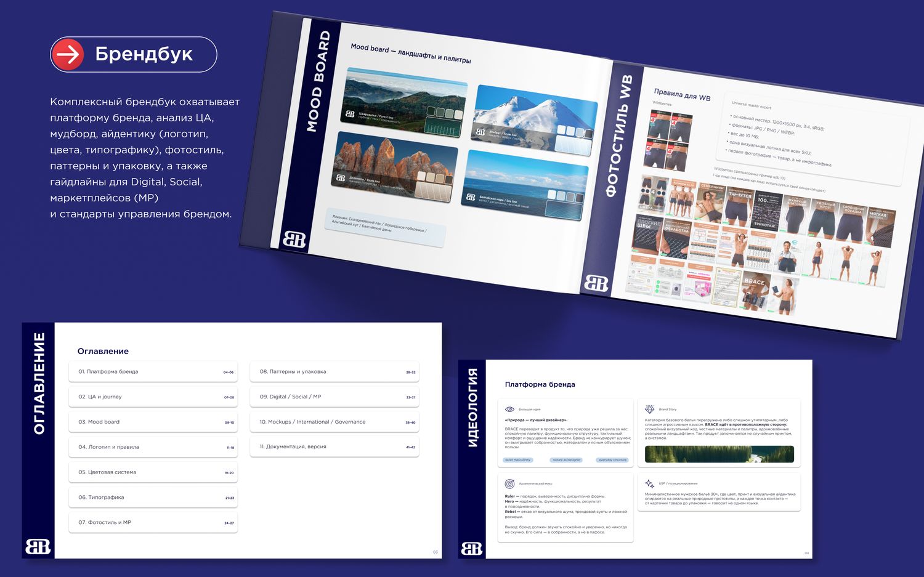
Task: Click the BR logo on Идеология page
Action: (472, 547)
